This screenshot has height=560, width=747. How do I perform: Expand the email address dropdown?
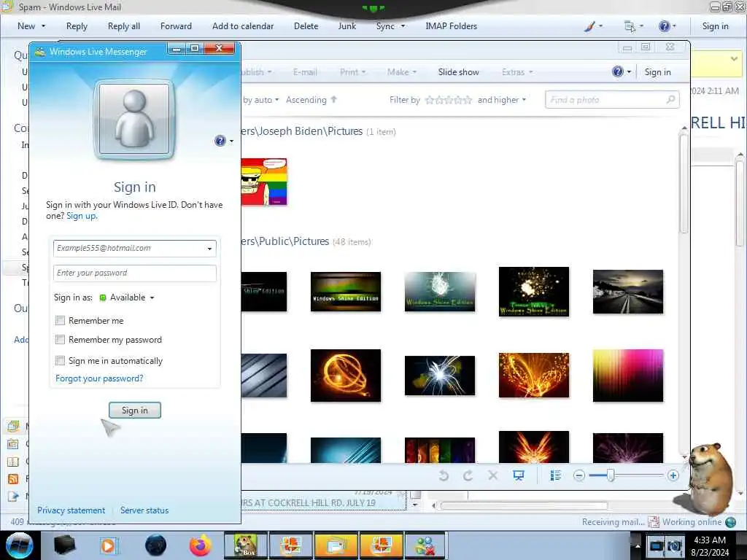[209, 249]
